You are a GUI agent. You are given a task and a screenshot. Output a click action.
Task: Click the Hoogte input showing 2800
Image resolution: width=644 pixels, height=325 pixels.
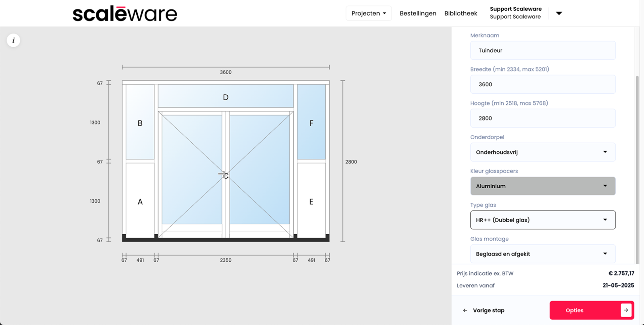(543, 118)
